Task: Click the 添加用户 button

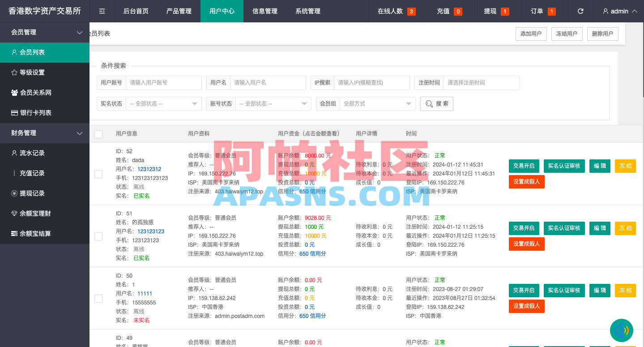Action: [x=531, y=34]
